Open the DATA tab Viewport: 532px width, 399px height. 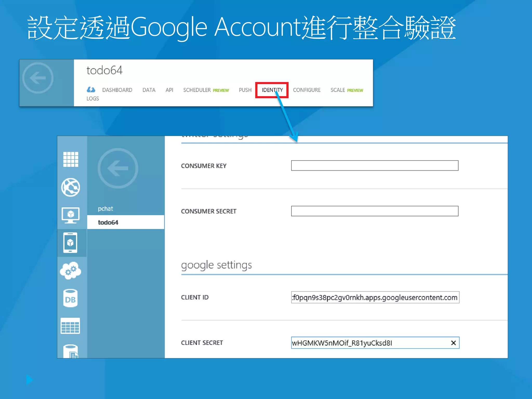[149, 90]
